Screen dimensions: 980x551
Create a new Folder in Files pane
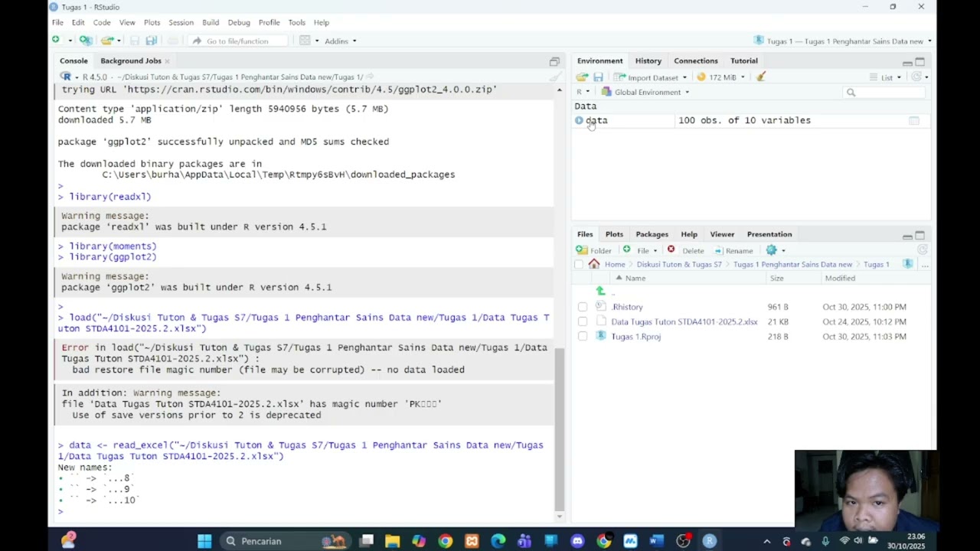(x=594, y=250)
